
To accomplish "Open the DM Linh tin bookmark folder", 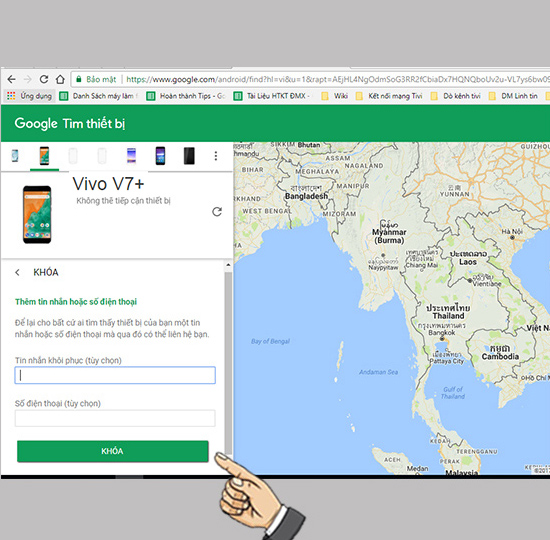I will (x=513, y=96).
